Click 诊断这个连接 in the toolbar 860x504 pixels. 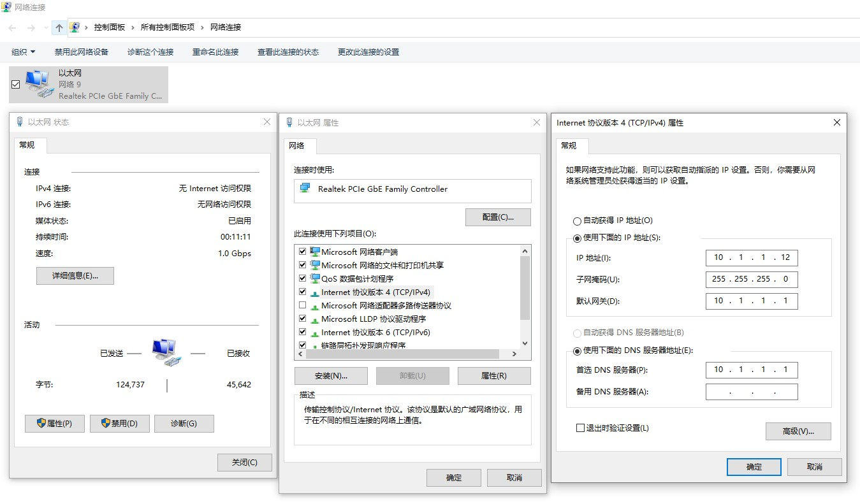[x=150, y=52]
